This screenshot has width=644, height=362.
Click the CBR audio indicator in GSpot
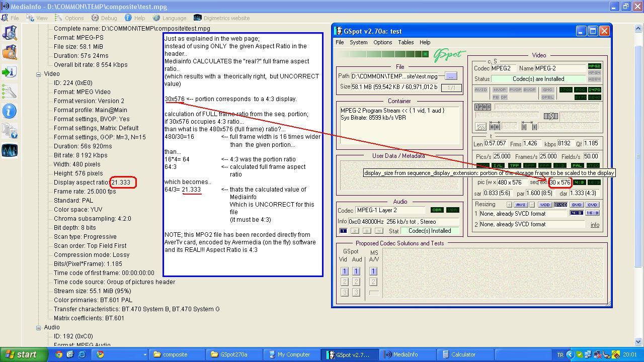[x=437, y=210]
